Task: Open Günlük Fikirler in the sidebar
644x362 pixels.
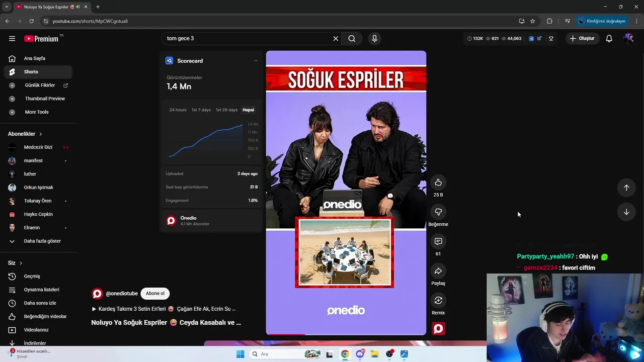Action: pyautogui.click(x=38, y=85)
